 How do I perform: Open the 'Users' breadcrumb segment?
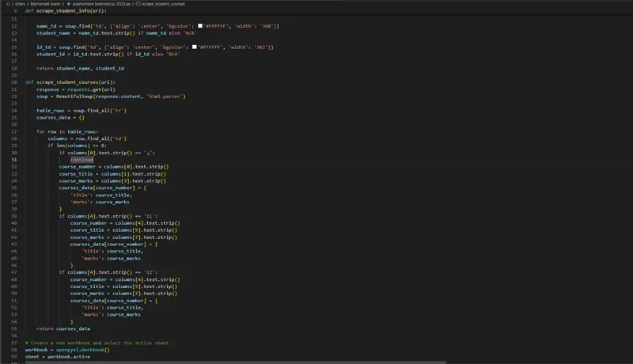(20, 4)
